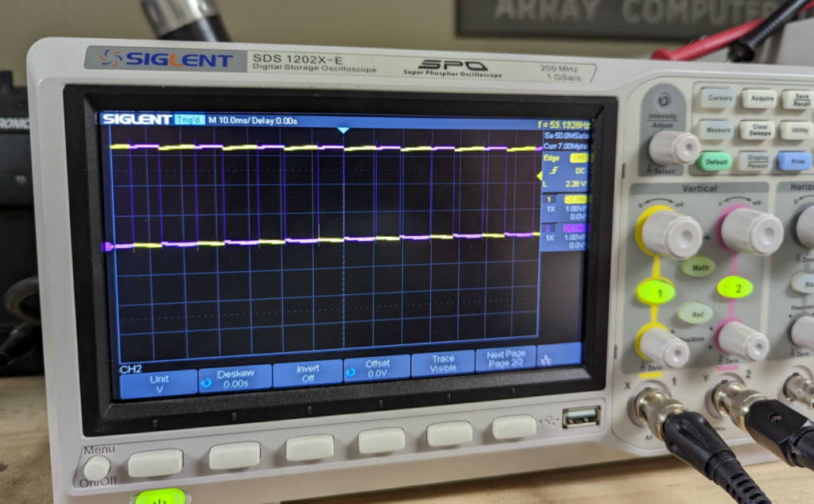Click the rotary knob icon beside Deskew
The height and width of the screenshot is (504, 814).
206,382
